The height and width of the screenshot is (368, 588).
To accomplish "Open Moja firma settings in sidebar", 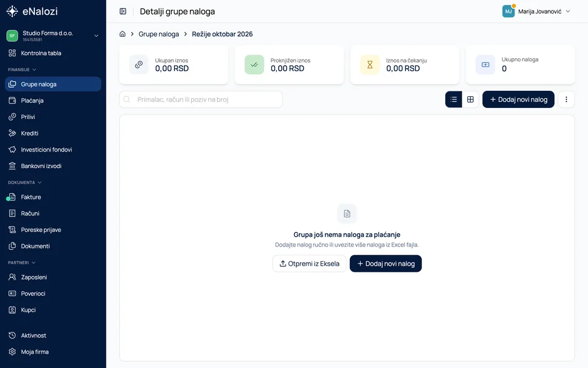I will pyautogui.click(x=53, y=352).
